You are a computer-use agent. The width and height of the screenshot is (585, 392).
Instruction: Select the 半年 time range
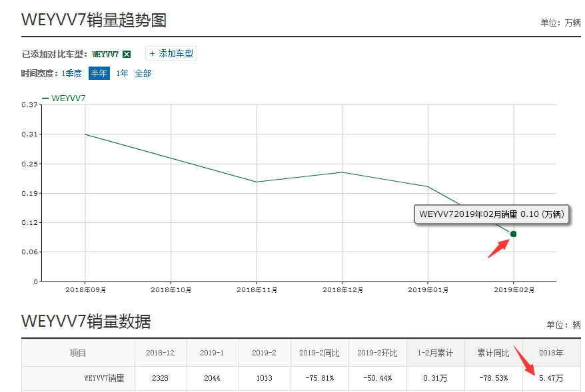coord(99,73)
